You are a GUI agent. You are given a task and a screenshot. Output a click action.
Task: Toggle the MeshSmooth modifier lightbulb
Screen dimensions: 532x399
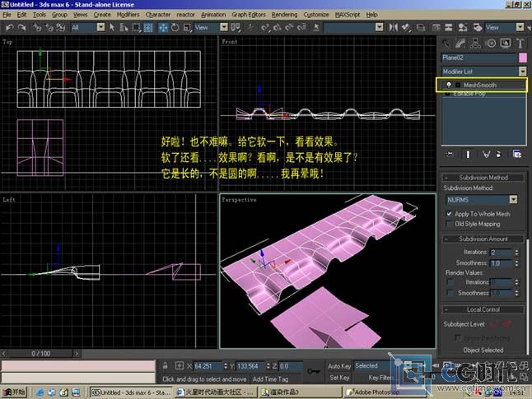pos(449,85)
